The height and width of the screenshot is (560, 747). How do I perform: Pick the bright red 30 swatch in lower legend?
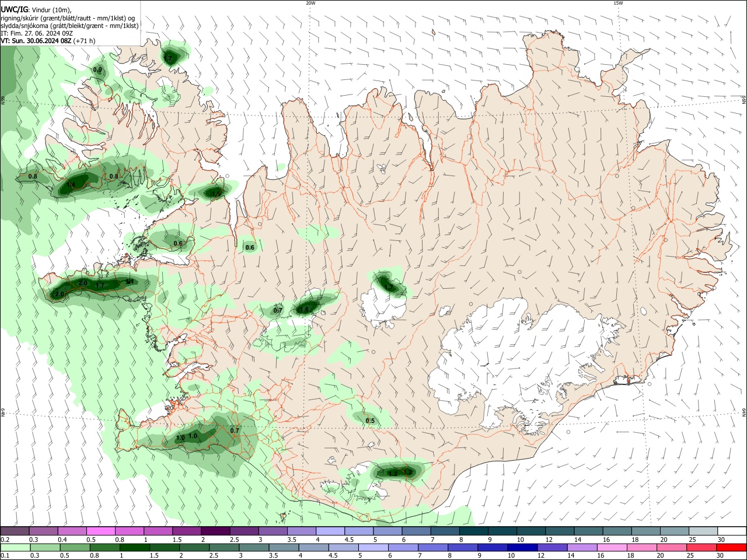click(x=732, y=548)
